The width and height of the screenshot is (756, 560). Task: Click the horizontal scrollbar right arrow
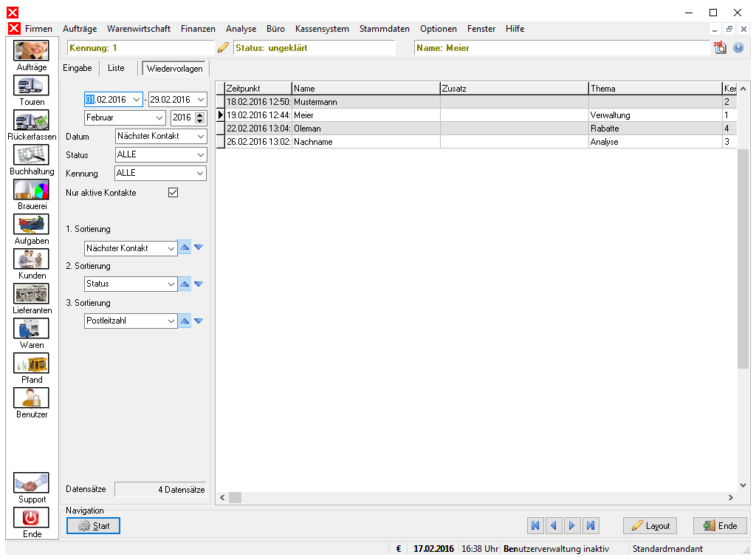pos(731,497)
